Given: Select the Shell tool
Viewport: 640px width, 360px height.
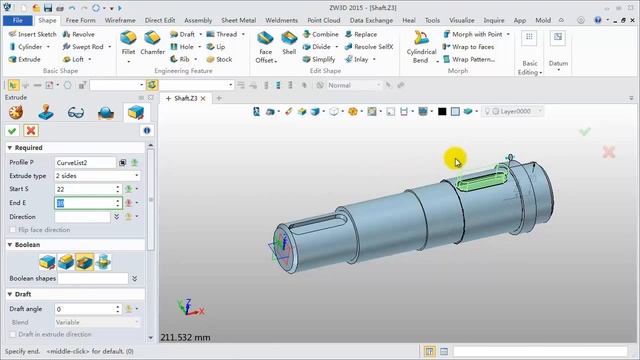Looking at the screenshot, I should (x=289, y=43).
